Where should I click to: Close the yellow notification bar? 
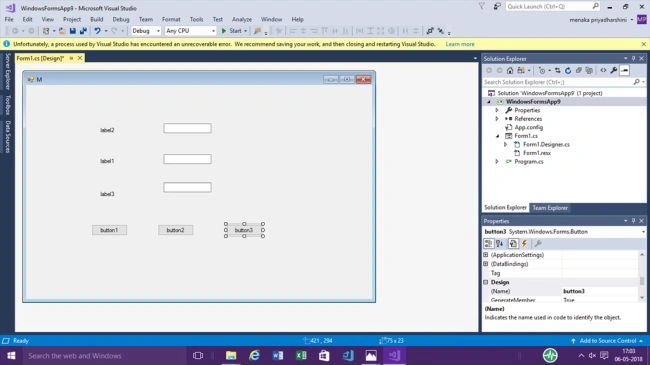click(x=643, y=44)
